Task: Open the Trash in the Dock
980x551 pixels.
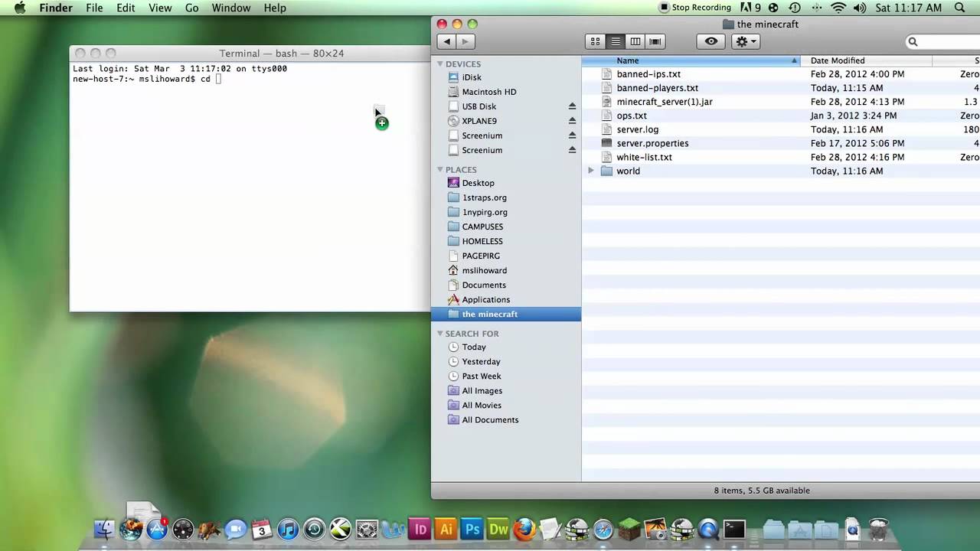Action: (x=878, y=529)
